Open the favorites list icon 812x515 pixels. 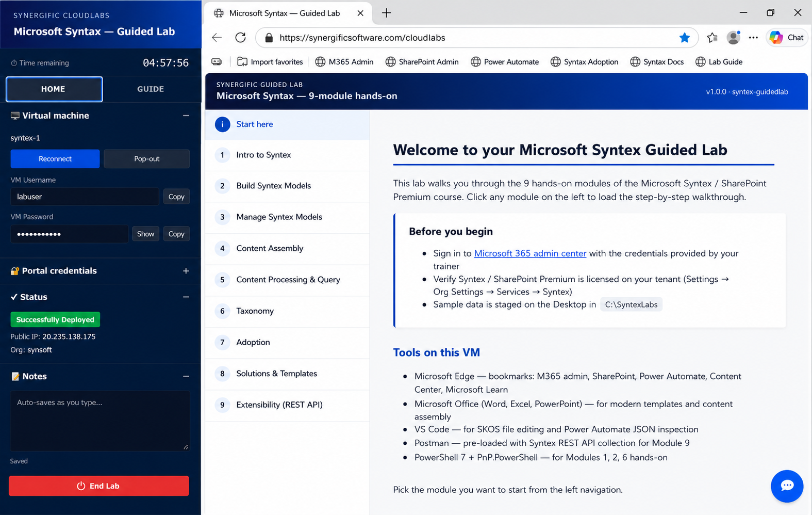pyautogui.click(x=712, y=38)
